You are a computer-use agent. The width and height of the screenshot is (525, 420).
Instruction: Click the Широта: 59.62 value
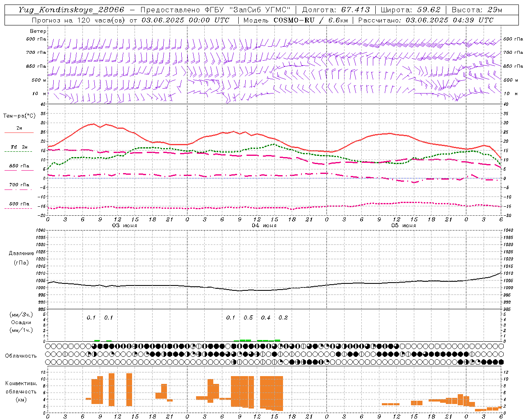411,10
